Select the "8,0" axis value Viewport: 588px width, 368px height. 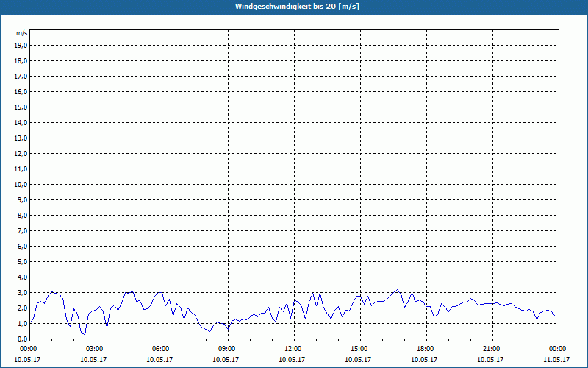coord(22,215)
